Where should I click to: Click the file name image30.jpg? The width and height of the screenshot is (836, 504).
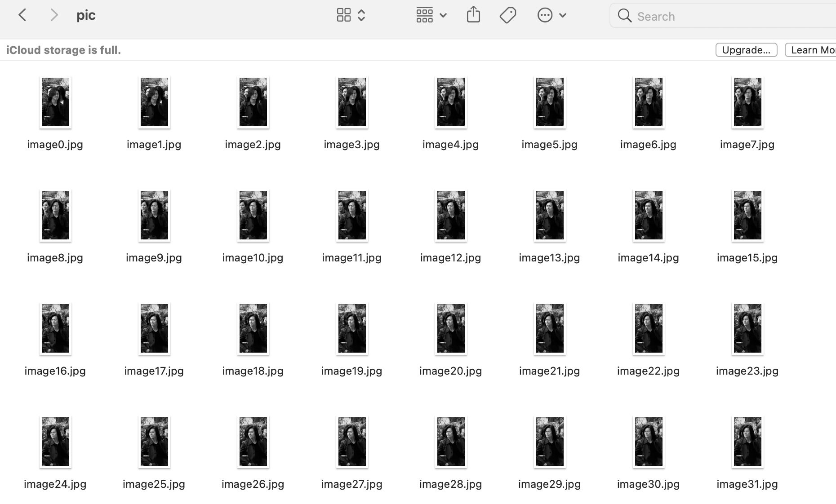(648, 484)
